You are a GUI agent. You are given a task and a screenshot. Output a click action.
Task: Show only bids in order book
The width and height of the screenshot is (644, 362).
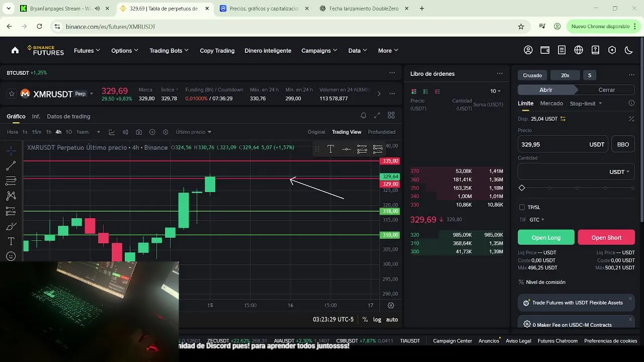426,91
